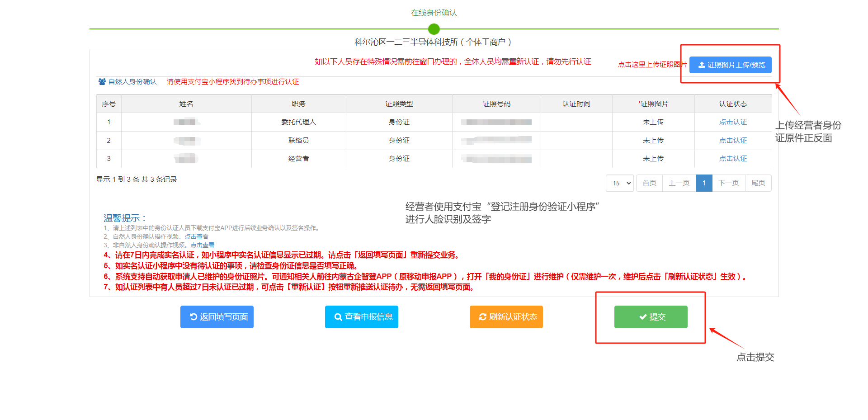Click the magnifier icon on 查看申报信息
The image size is (868, 420).
(x=338, y=317)
